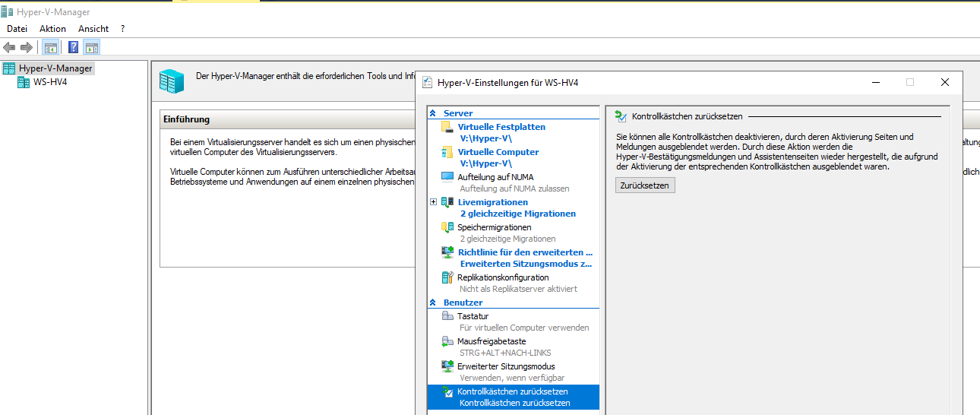980x415 pixels.
Task: Select the Hyper-V-Manager root node icon
Action: pyautogui.click(x=9, y=68)
